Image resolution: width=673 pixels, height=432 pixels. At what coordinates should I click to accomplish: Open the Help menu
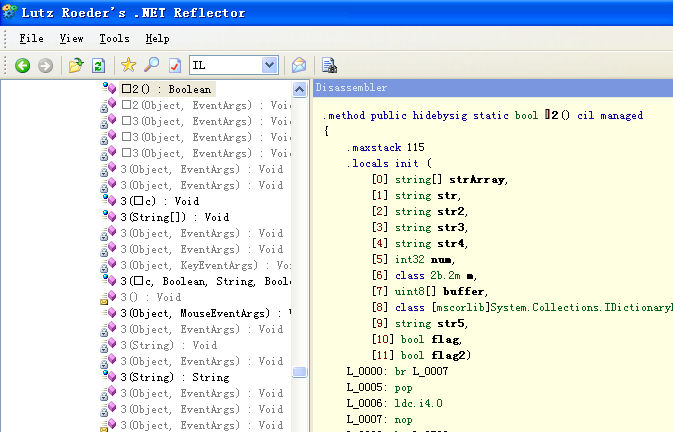[157, 38]
